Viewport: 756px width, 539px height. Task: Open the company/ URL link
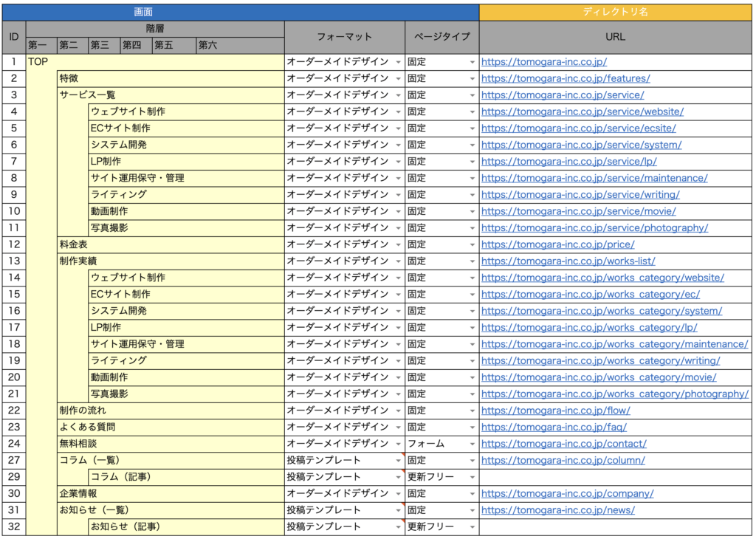[x=568, y=493]
